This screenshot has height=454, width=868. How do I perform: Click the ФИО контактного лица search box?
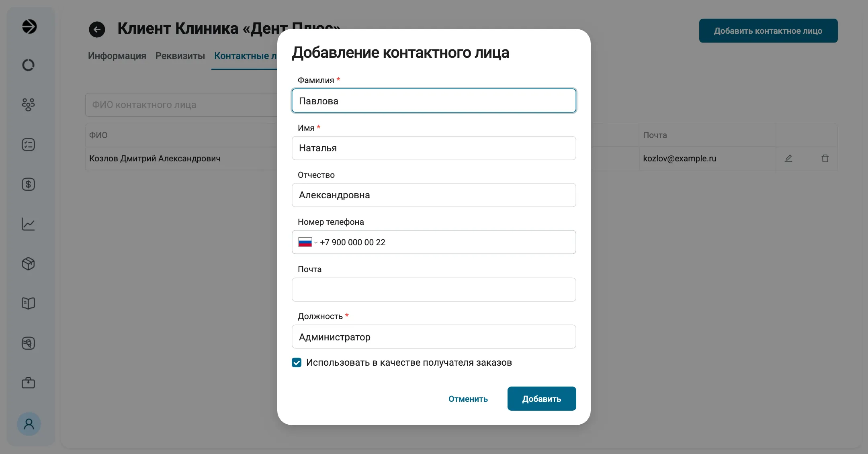tap(181, 105)
